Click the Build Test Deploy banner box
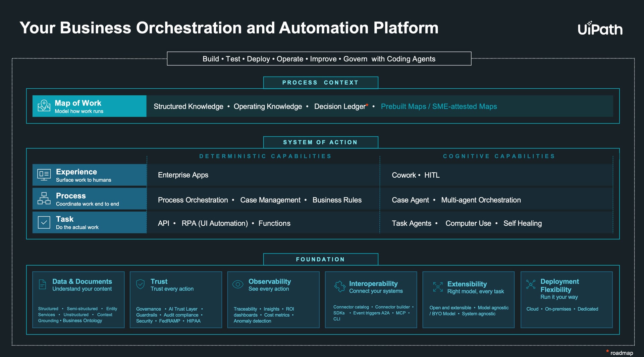Screen dimensions: 644x357 pyautogui.click(x=319, y=59)
